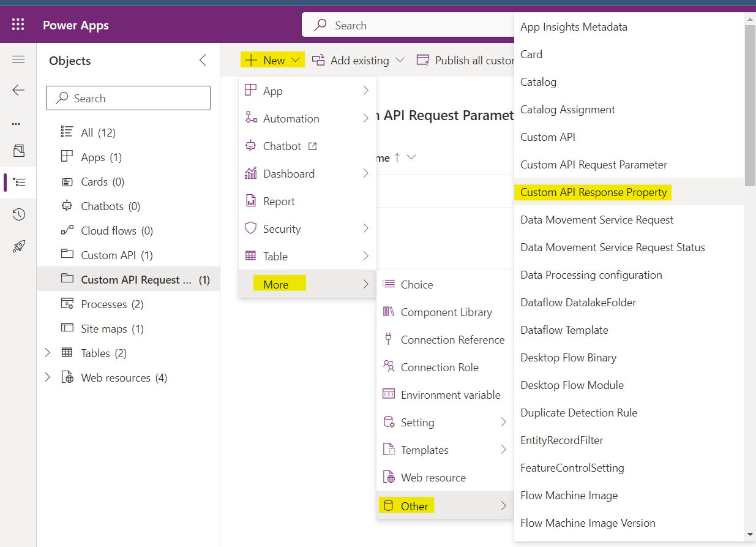Choose Dataflow Template from the list
Image resolution: width=756 pixels, height=547 pixels.
tap(629, 330)
